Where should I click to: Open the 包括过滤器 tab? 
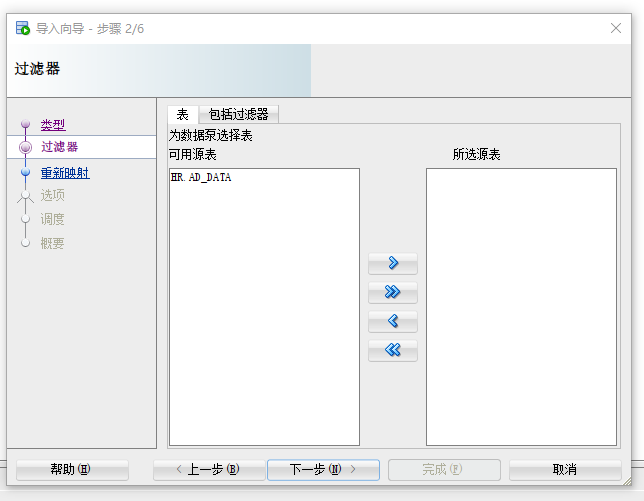click(x=238, y=114)
